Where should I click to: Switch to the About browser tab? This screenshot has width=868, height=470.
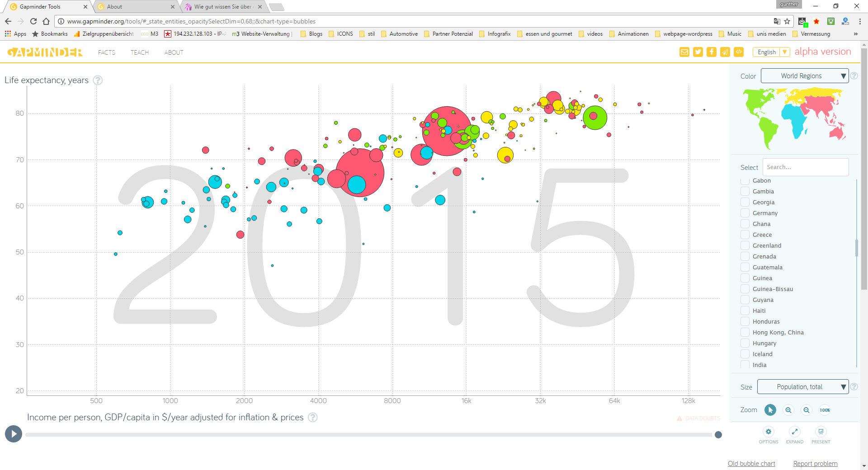click(136, 7)
